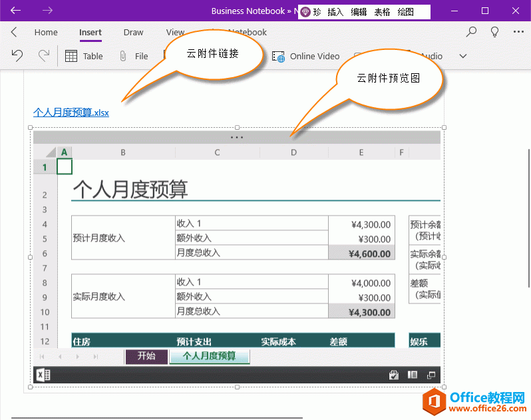Jump to first sheet with navigation arrow
The height and width of the screenshot is (420, 531).
(x=42, y=357)
